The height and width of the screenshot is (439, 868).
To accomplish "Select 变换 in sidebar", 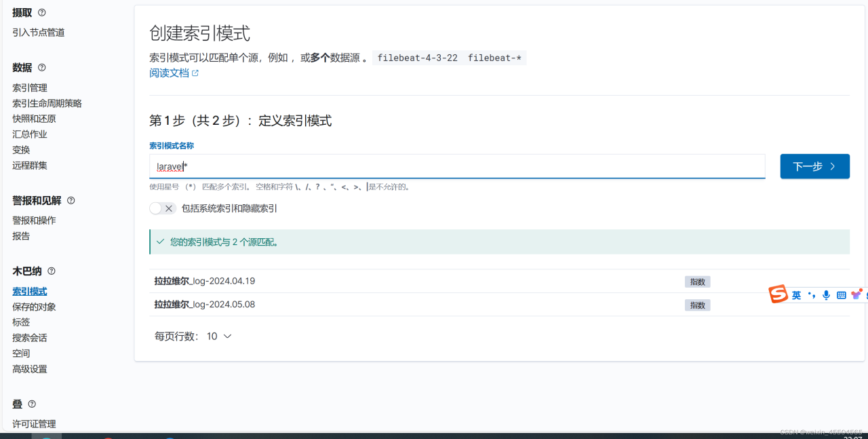I will point(21,150).
